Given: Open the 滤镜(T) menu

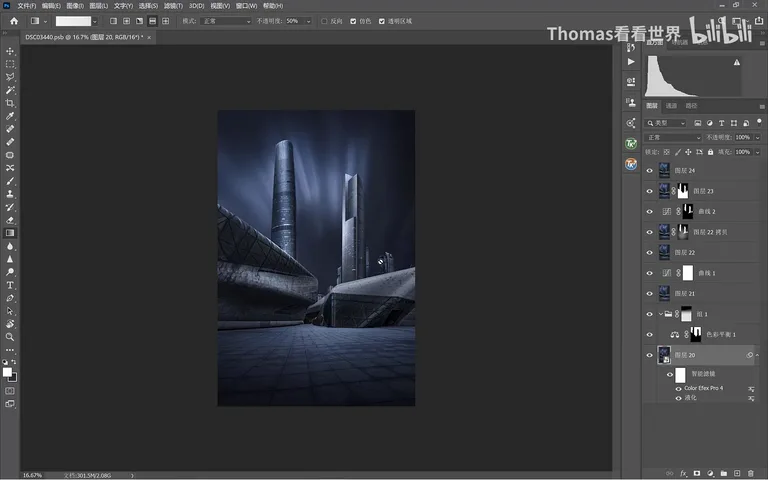Looking at the screenshot, I should click(173, 6).
